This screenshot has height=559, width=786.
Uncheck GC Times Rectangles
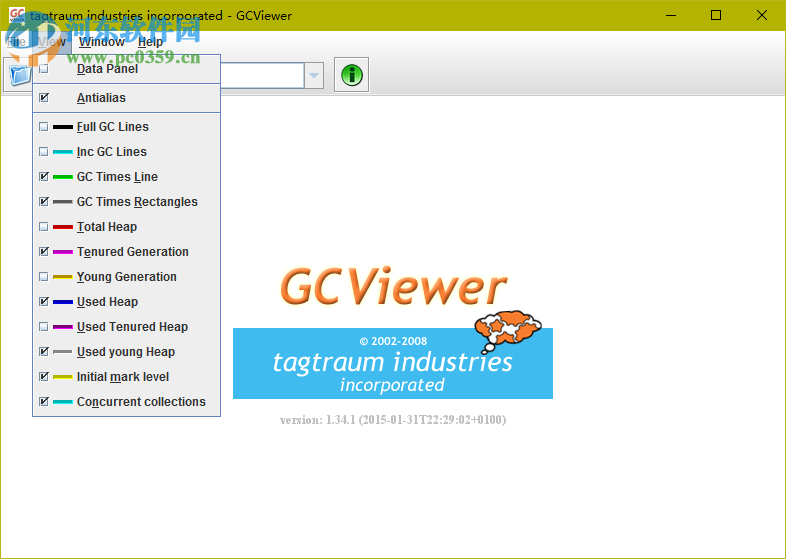(x=126, y=202)
